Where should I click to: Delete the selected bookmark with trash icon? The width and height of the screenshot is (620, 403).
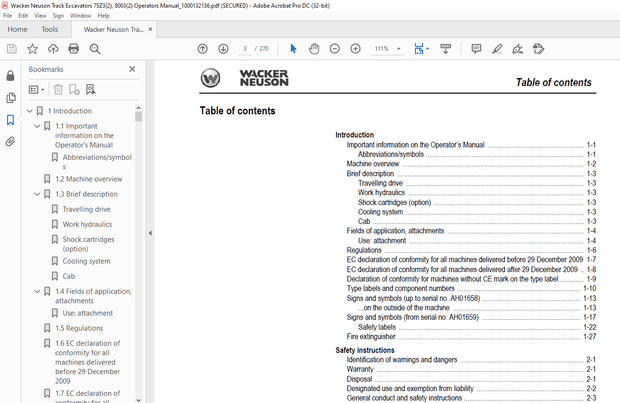[x=58, y=89]
